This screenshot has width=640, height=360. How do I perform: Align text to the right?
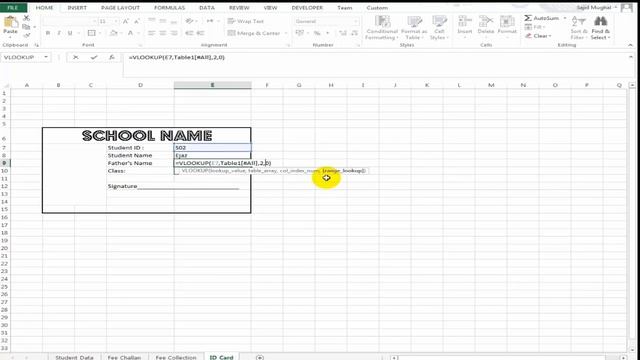174,33
